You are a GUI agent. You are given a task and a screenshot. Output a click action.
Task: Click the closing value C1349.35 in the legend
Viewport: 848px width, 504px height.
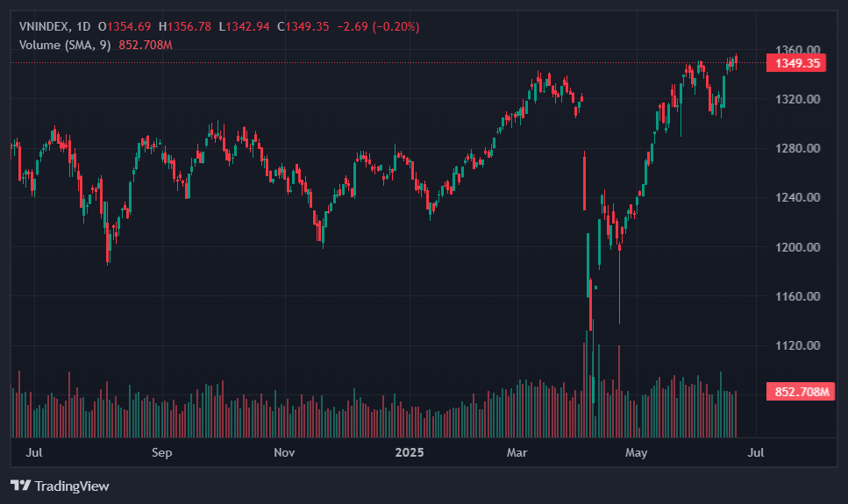click(303, 26)
